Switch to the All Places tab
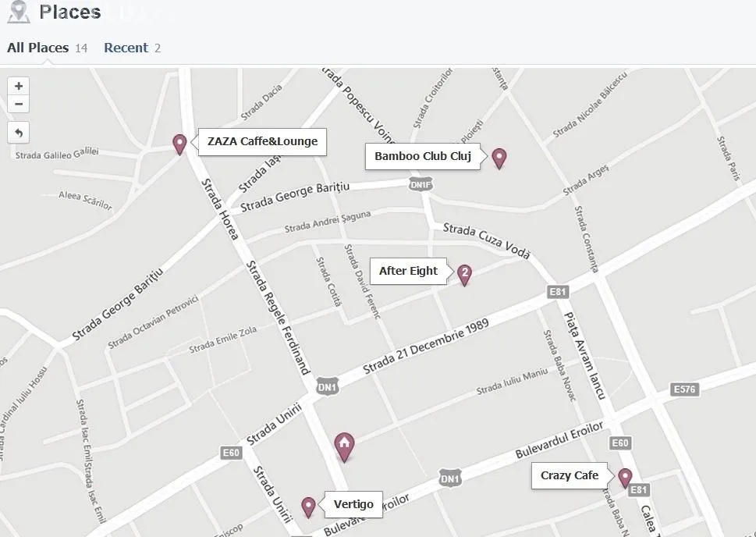The image size is (756, 537). pyautogui.click(x=38, y=48)
